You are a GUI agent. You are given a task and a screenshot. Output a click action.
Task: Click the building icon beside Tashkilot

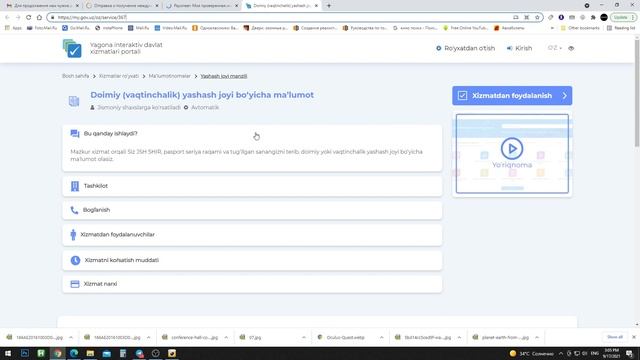click(x=75, y=186)
